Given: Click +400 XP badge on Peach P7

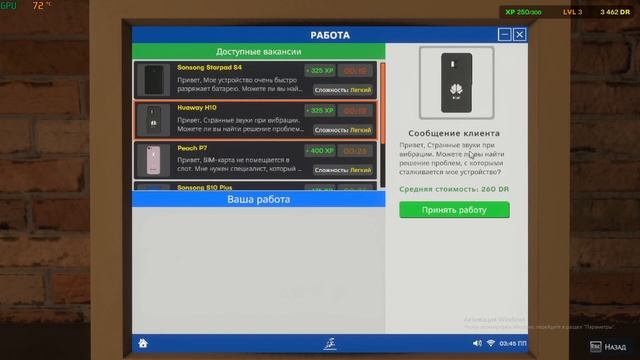Looking at the screenshot, I should (320, 151).
